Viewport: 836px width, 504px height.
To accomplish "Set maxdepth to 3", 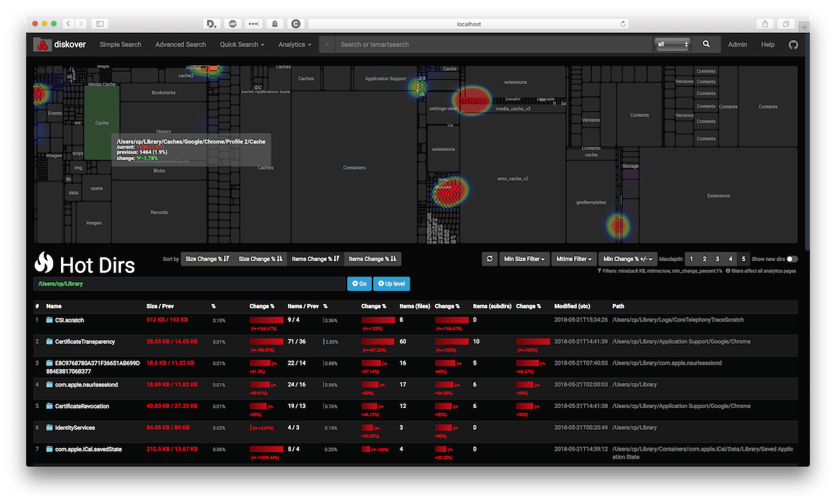I will pos(717,259).
